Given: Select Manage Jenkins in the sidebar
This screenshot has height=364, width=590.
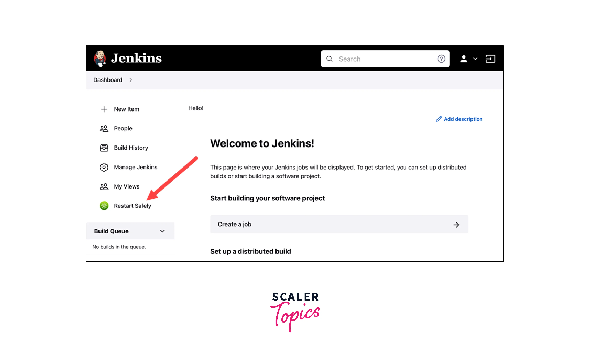Looking at the screenshot, I should (x=136, y=167).
